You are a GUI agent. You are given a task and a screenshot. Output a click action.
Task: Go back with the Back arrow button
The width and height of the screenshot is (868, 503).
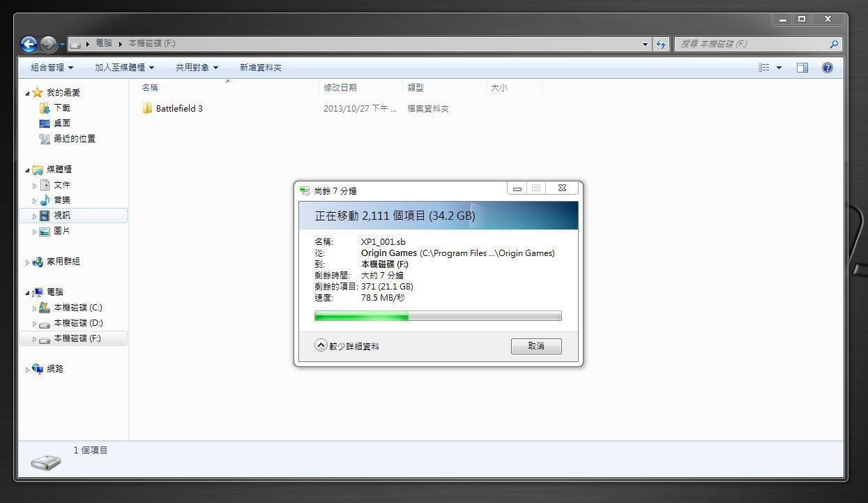tap(29, 44)
